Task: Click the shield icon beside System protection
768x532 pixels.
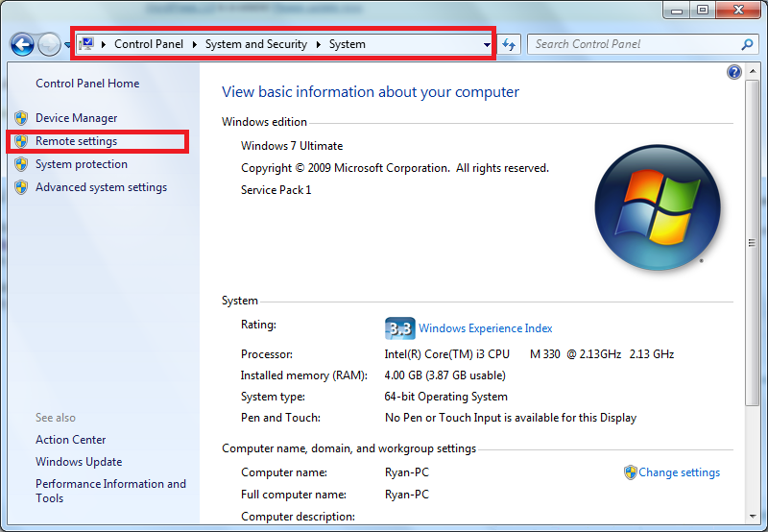Action: coord(21,164)
